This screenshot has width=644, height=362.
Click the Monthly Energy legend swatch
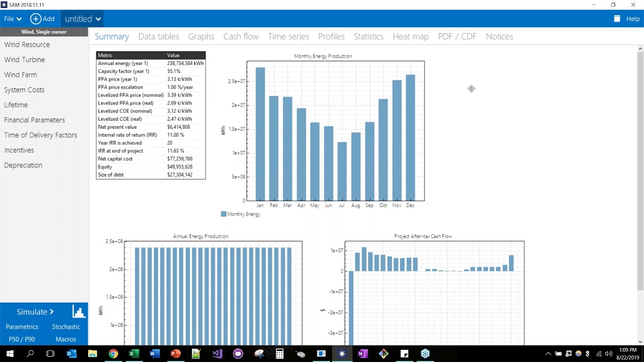click(223, 214)
